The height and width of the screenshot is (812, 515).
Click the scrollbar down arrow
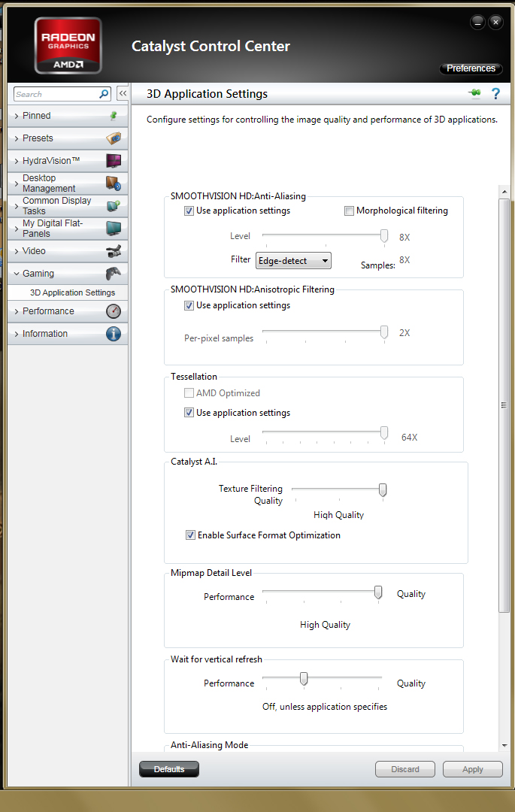tap(504, 746)
